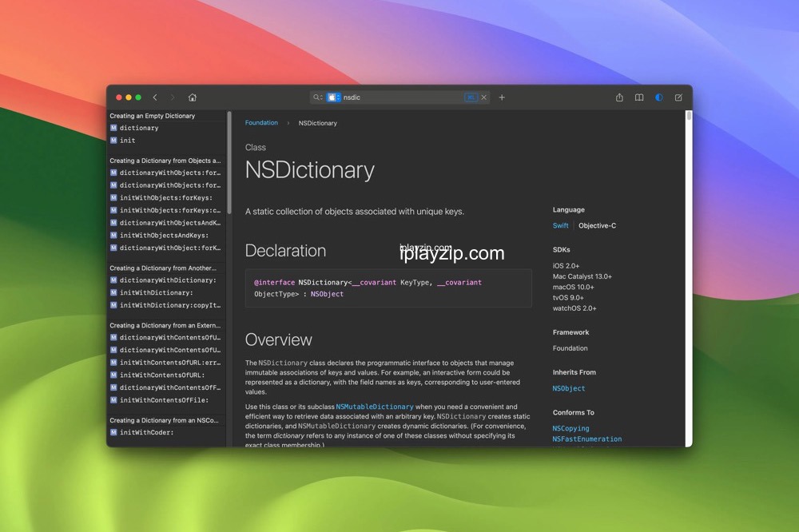Open the share icon in the toolbar
This screenshot has width=799, height=532.
point(619,97)
